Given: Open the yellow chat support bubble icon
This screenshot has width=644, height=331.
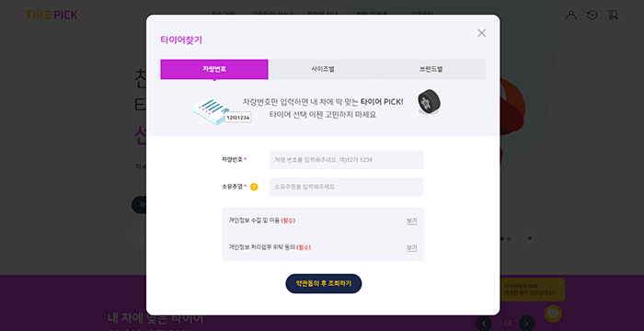Looking at the screenshot, I should coord(553,314).
